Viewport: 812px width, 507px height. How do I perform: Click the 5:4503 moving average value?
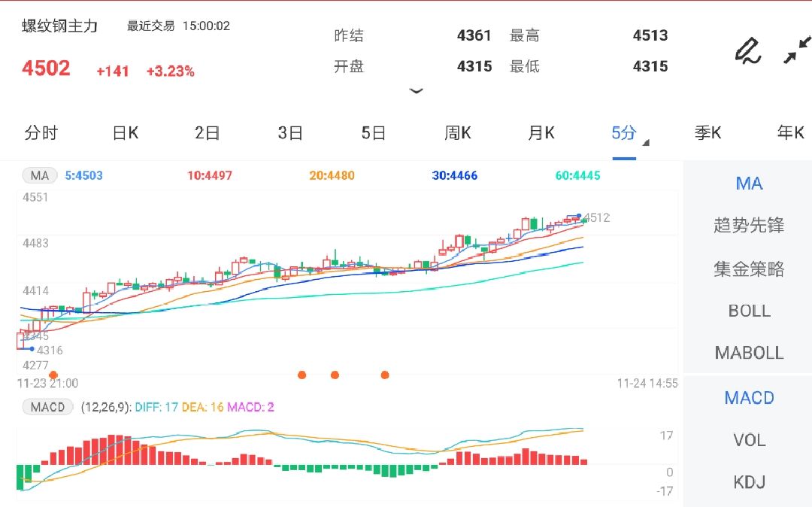click(x=84, y=175)
